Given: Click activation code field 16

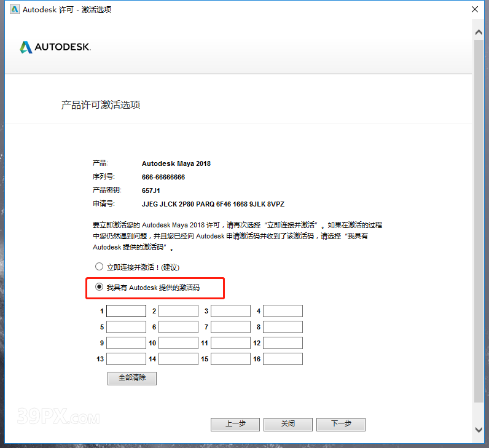Looking at the screenshot, I should click(283, 359).
